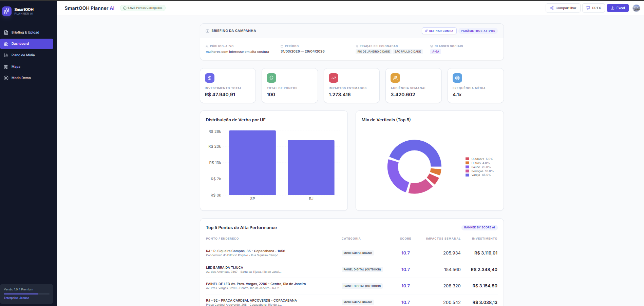Click the blue target Frequência Média icon
644x306 pixels.
pyautogui.click(x=457, y=78)
